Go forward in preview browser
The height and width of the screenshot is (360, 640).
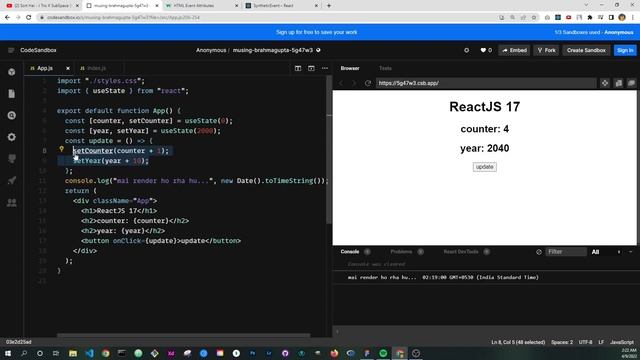point(354,83)
